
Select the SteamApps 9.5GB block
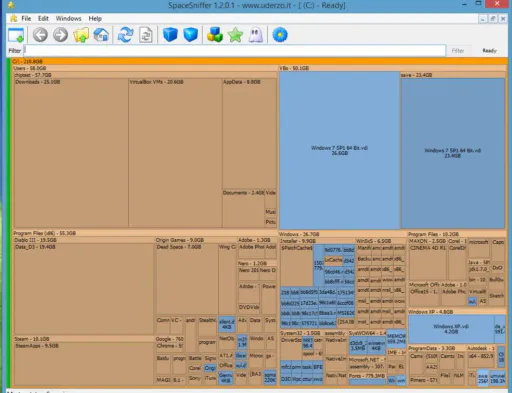click(x=84, y=364)
